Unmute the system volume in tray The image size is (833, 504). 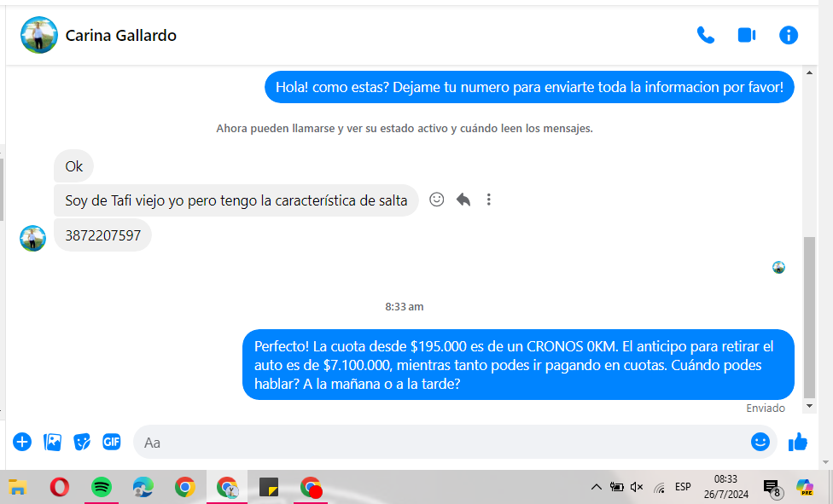tap(637, 487)
